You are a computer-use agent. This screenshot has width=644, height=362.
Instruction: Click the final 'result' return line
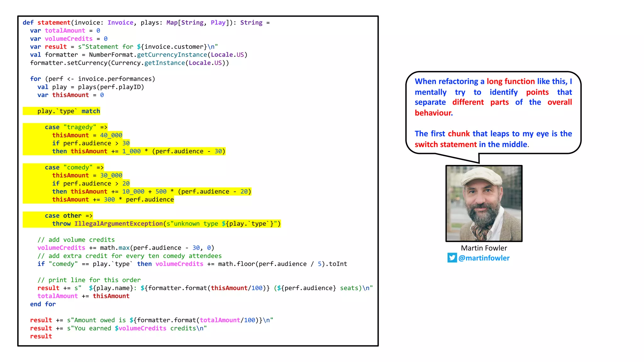tap(41, 336)
